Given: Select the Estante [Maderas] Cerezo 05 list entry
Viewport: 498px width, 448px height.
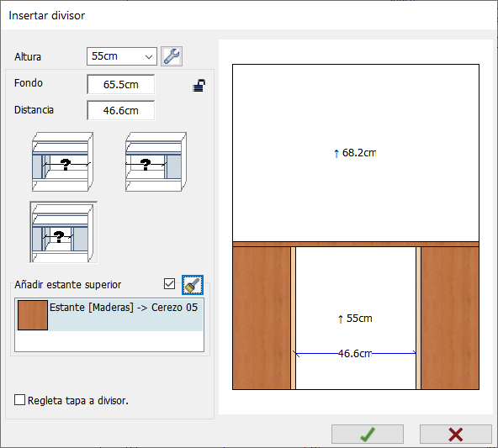Looking at the screenshot, I should (x=109, y=314).
